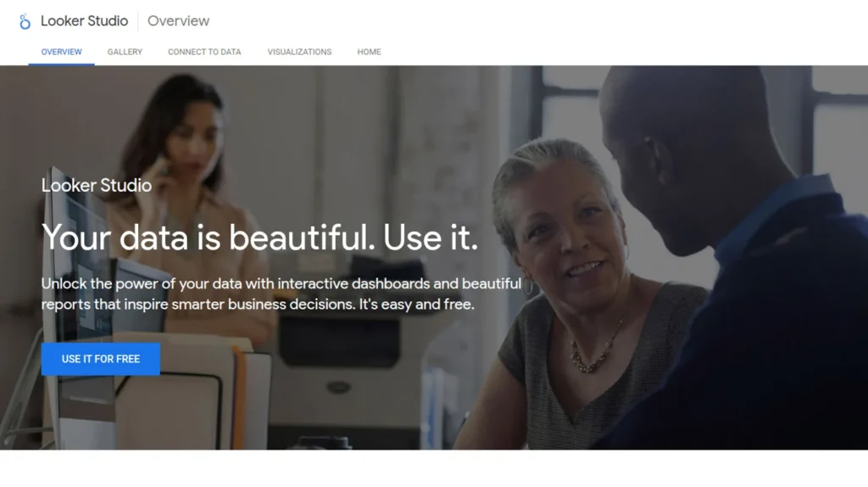Click the Unlock the power description paragraph
This screenshot has width=868, height=487.
tap(281, 294)
